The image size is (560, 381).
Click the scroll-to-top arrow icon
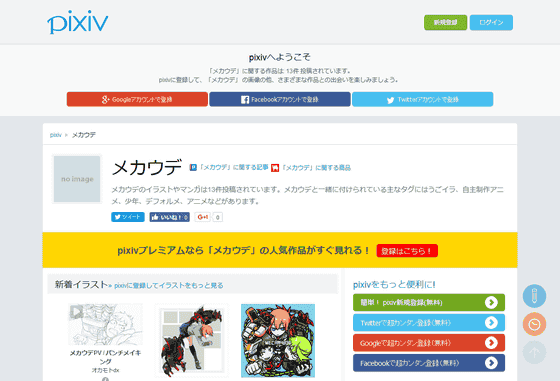click(x=534, y=352)
